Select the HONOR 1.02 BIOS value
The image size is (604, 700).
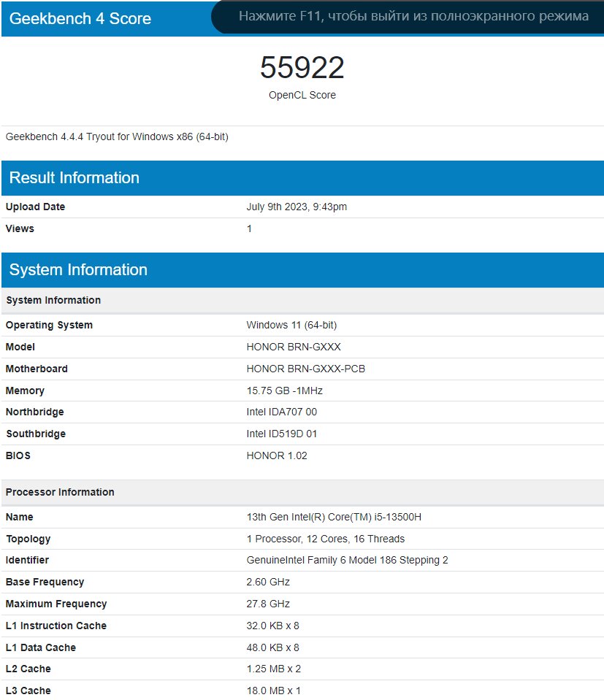coord(277,455)
